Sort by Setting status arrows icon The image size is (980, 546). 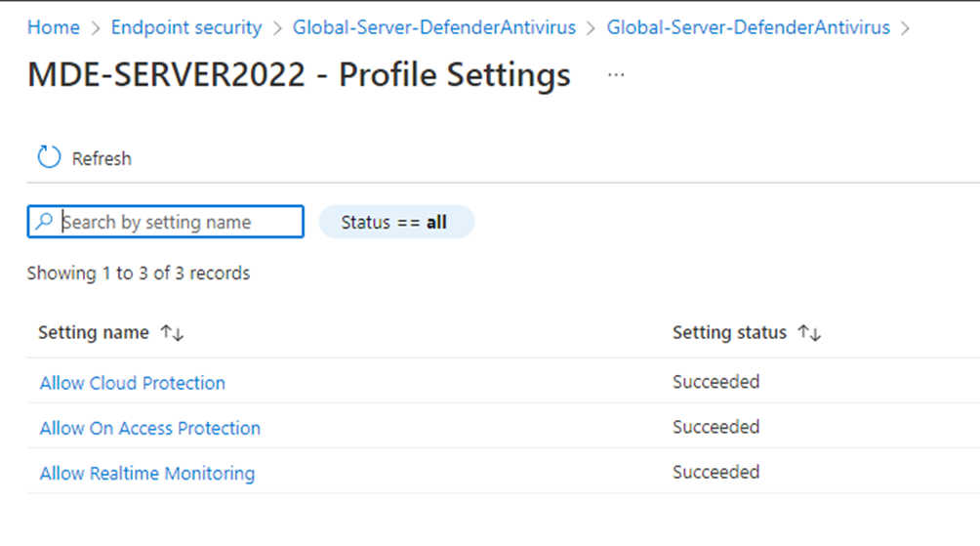[809, 333]
